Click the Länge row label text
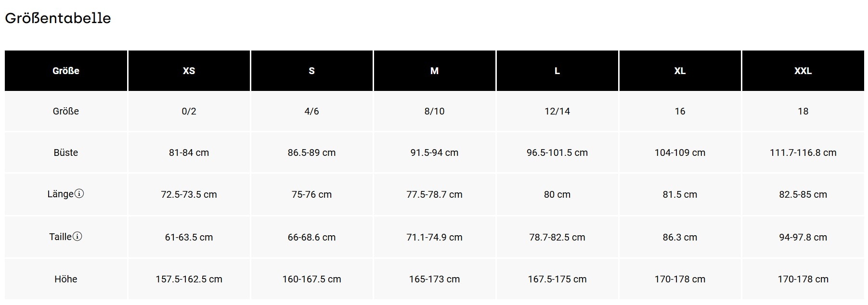The image size is (868, 305). click(x=60, y=194)
